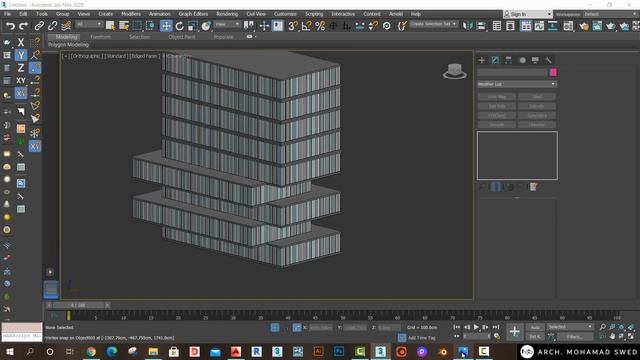Toggle the 3D Snaps button
Screen dimensions: 640x360
coord(293,26)
